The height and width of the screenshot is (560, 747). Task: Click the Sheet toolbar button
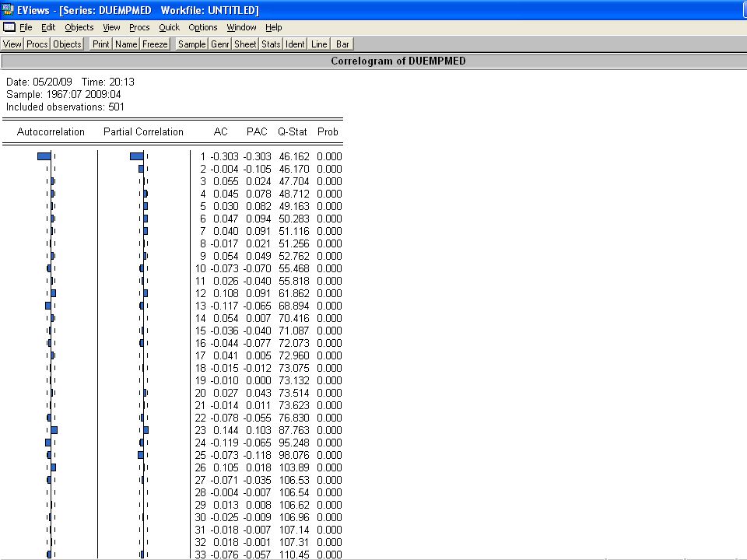tap(245, 44)
